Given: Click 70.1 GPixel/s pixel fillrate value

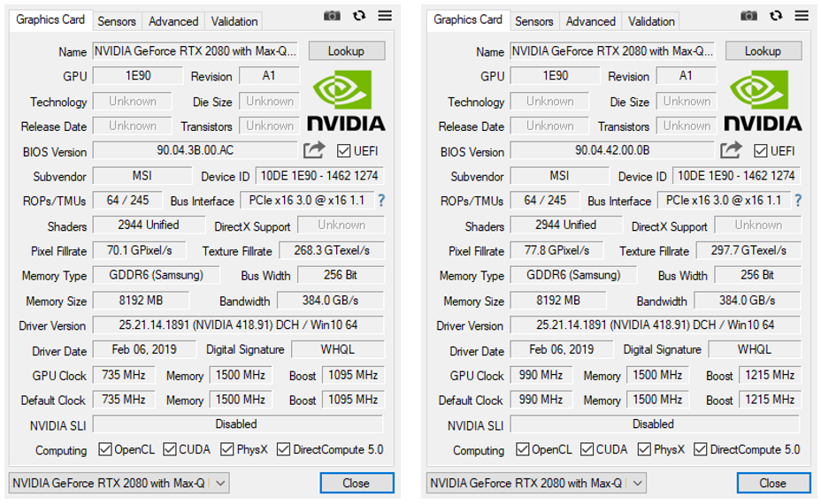Looking at the screenshot, I should point(139,250).
